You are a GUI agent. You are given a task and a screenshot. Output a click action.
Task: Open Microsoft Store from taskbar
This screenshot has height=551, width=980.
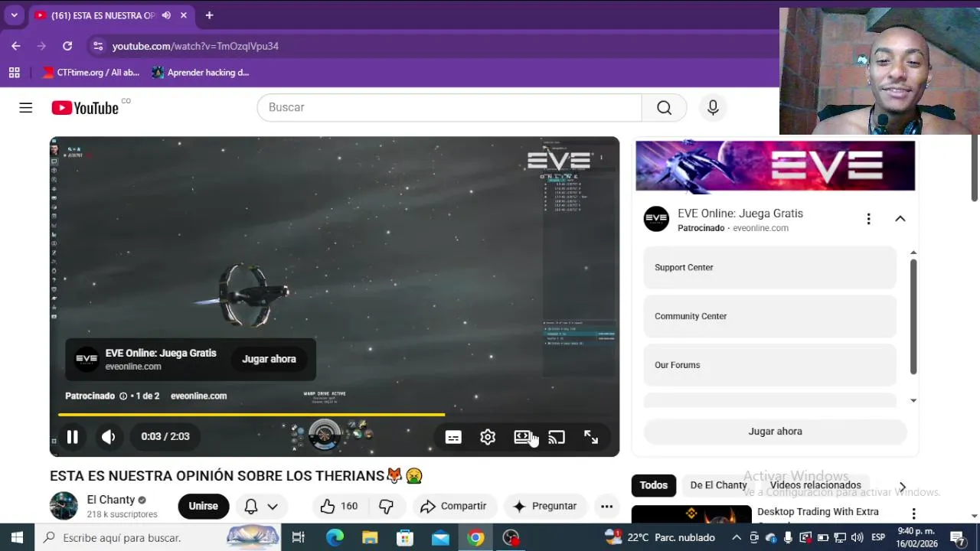(x=405, y=538)
